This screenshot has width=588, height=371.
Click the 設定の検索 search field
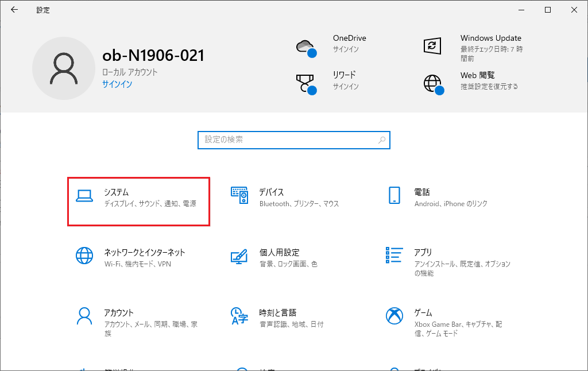tap(287, 140)
